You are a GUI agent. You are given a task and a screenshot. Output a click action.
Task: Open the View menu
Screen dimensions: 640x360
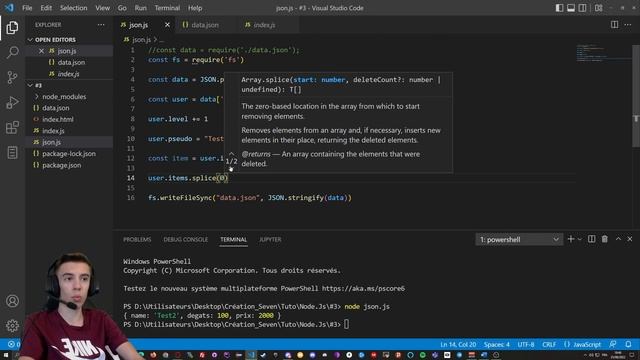click(x=102, y=8)
